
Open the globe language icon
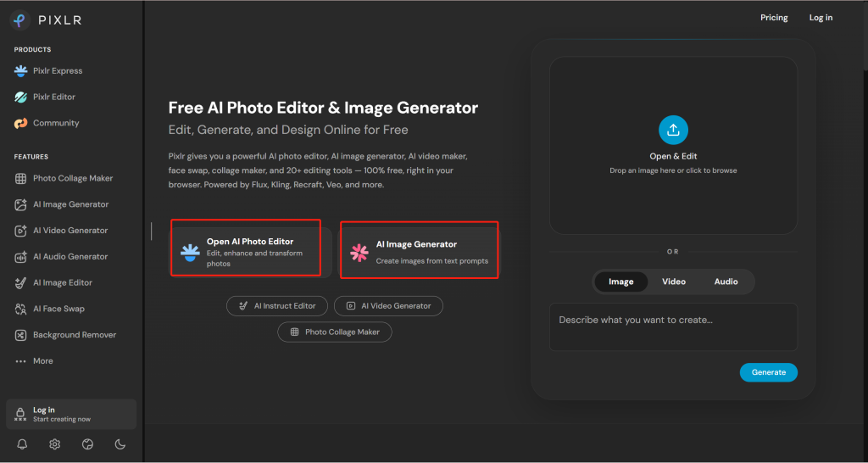click(87, 444)
